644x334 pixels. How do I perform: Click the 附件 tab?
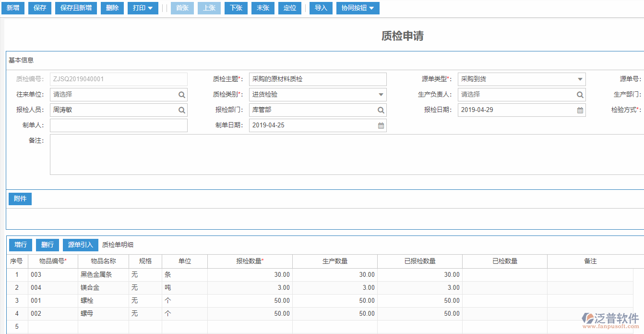20,199
